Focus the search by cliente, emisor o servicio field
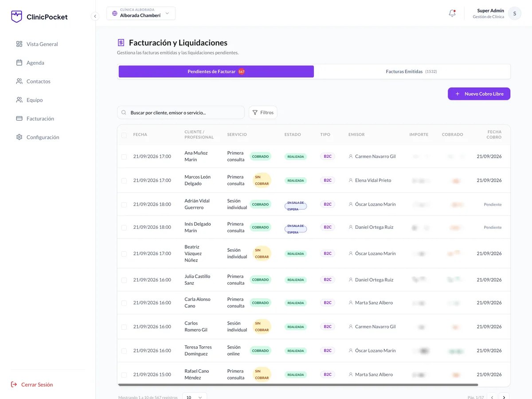 coord(181,113)
